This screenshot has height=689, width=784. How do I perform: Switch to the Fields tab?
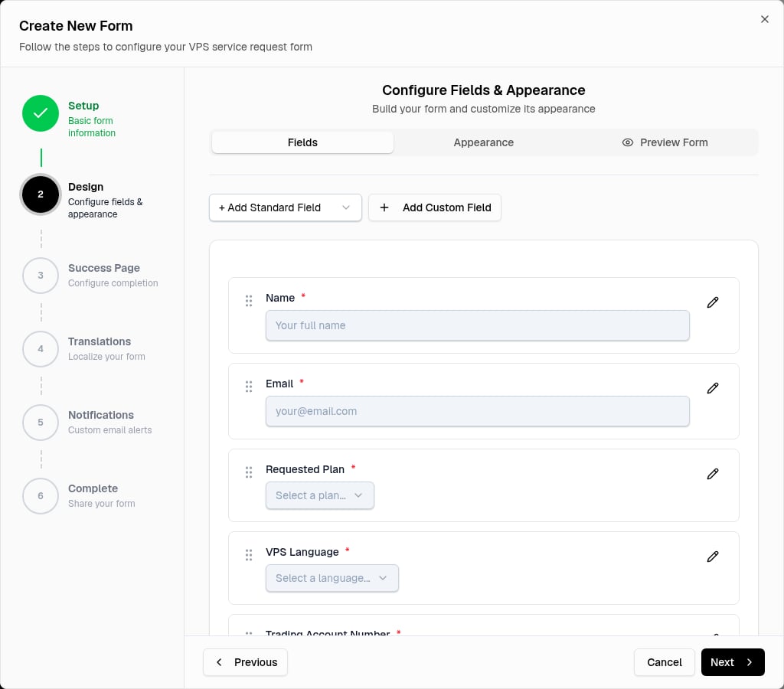(302, 142)
